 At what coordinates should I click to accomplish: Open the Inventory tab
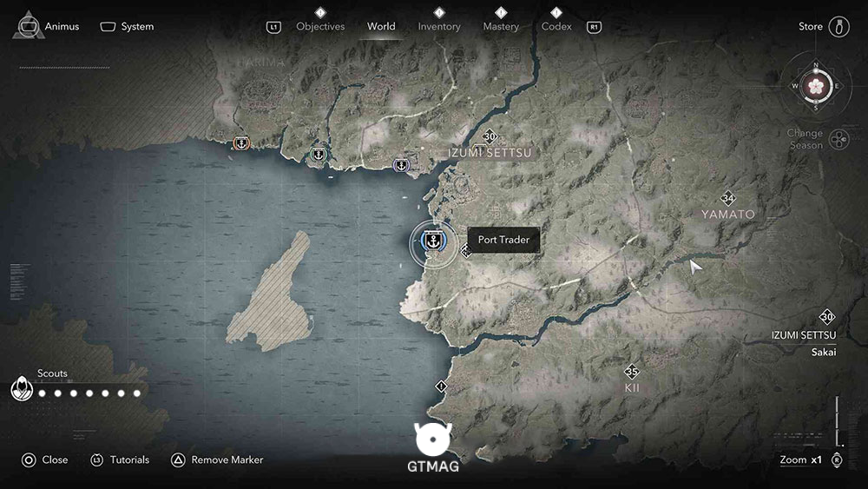click(x=439, y=27)
